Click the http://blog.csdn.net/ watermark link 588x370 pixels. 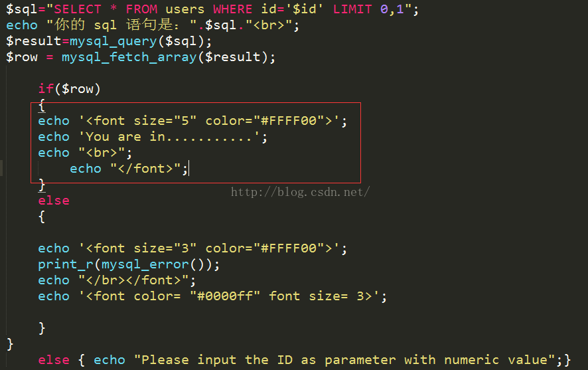pos(301,192)
